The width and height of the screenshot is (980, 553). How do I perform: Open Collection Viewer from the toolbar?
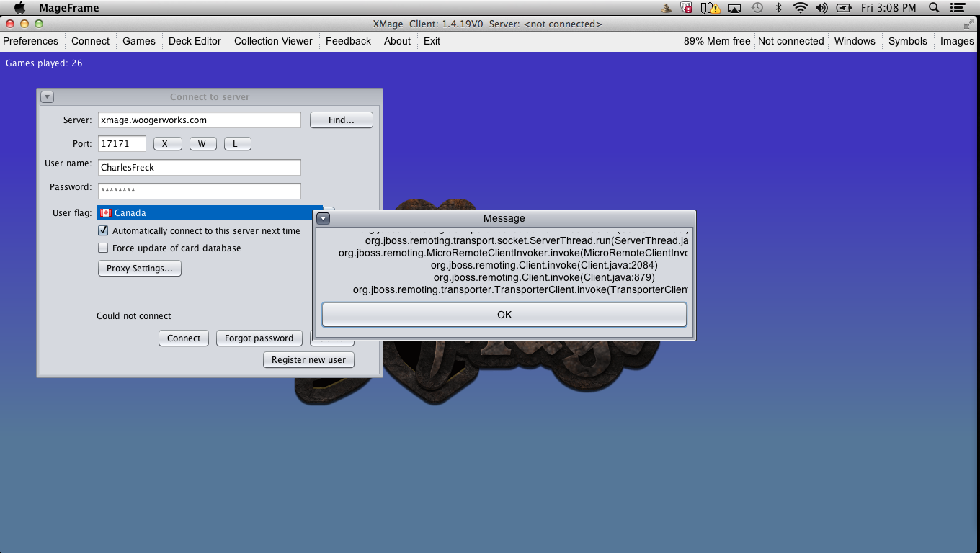pyautogui.click(x=273, y=41)
